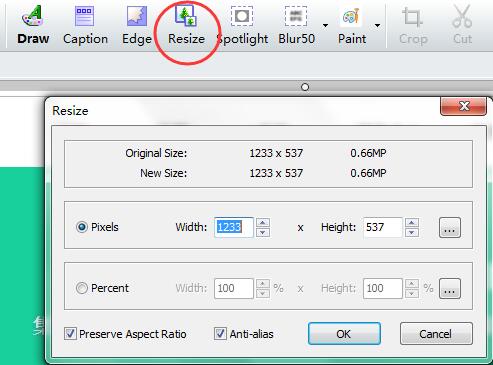Open pixel size presets ellipsis button

tap(450, 228)
